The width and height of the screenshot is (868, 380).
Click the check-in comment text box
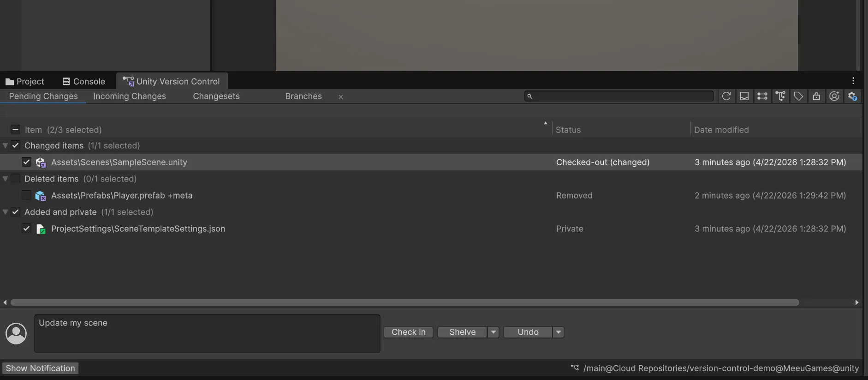[207, 334]
